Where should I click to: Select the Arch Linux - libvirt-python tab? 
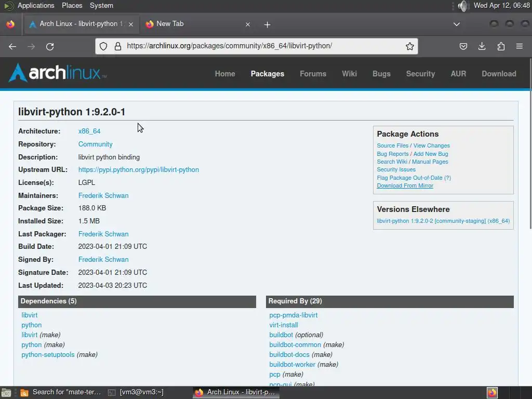tap(81, 24)
